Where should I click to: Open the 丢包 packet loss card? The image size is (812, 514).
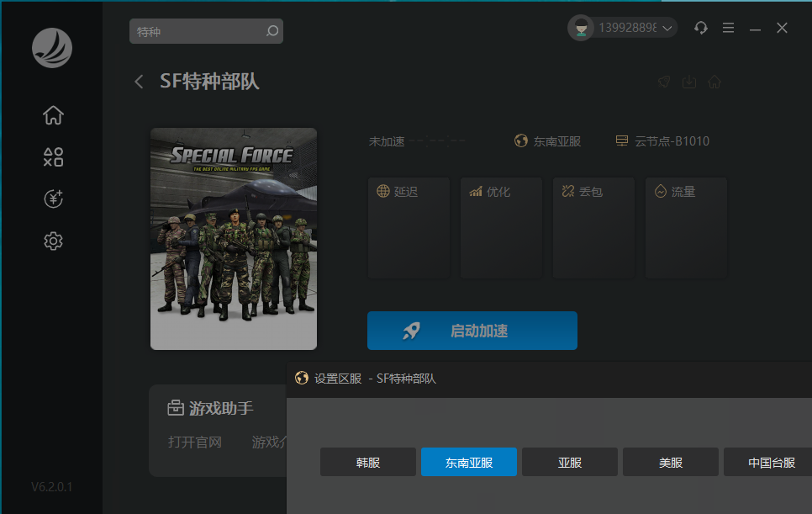tap(593, 228)
